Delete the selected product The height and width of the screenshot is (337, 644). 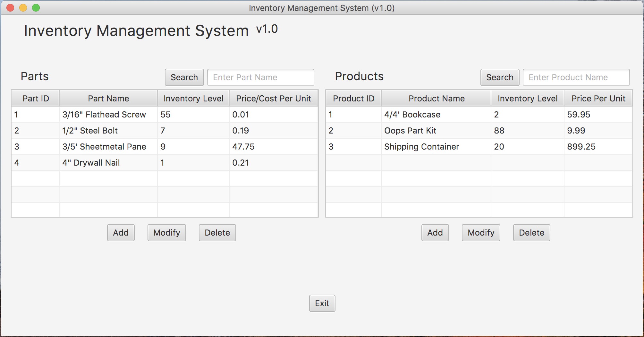(x=531, y=233)
